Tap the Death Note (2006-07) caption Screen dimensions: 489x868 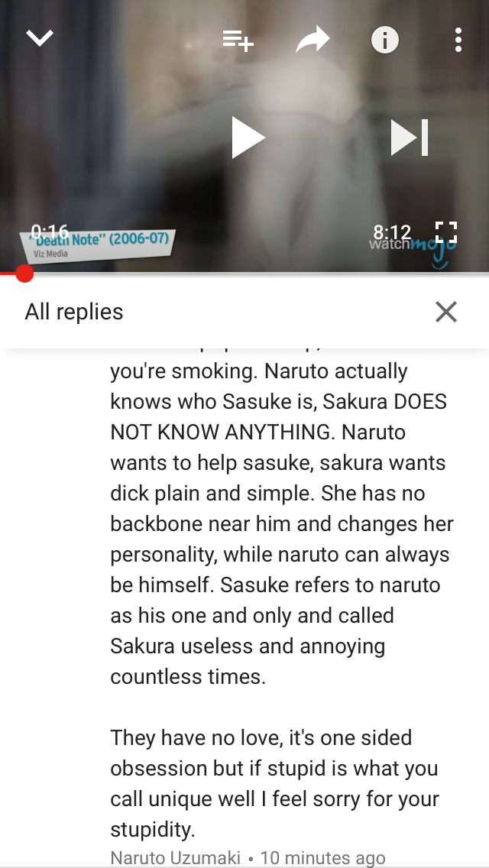point(98,245)
